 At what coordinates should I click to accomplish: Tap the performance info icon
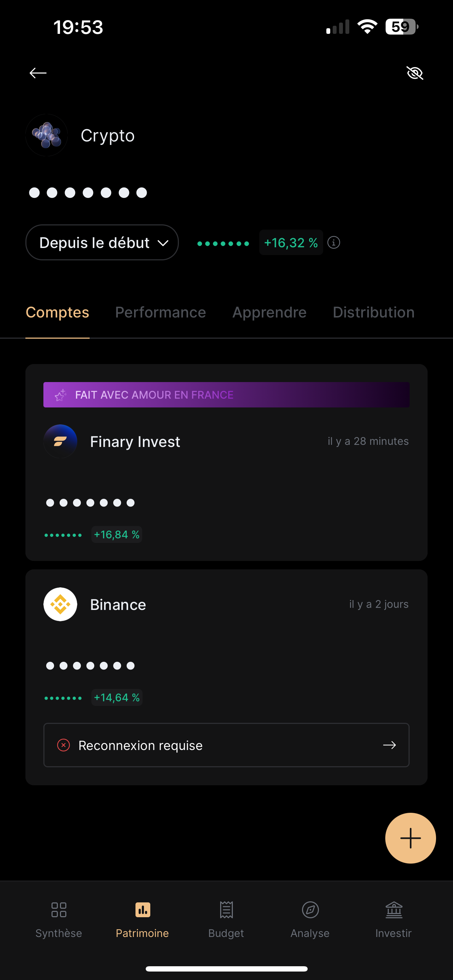pyautogui.click(x=333, y=242)
